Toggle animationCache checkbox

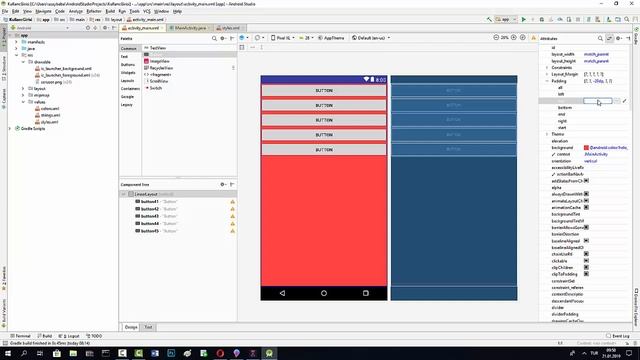587,207
